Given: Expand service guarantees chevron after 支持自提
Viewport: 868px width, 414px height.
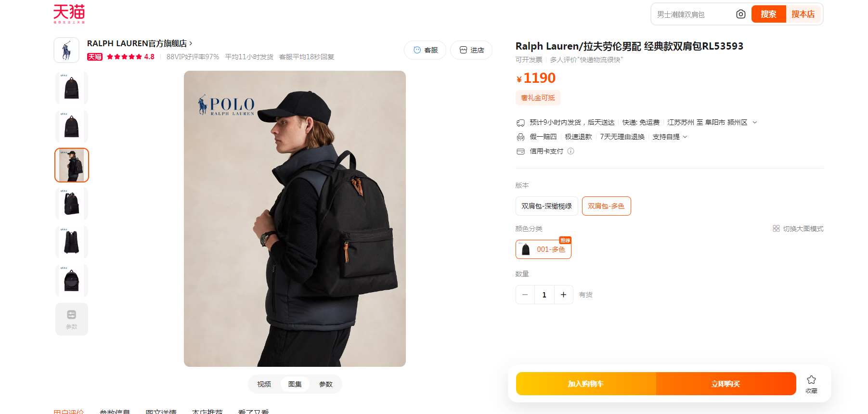Looking at the screenshot, I should click(x=685, y=137).
